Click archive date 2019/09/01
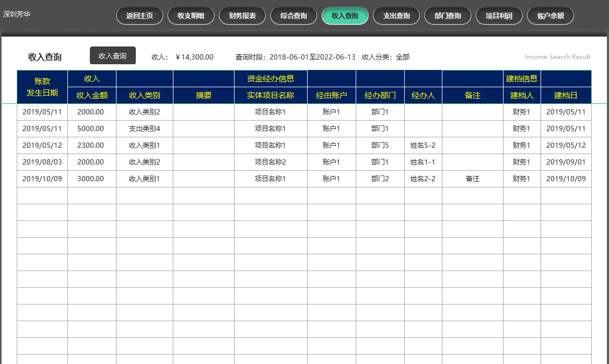 pyautogui.click(x=566, y=162)
